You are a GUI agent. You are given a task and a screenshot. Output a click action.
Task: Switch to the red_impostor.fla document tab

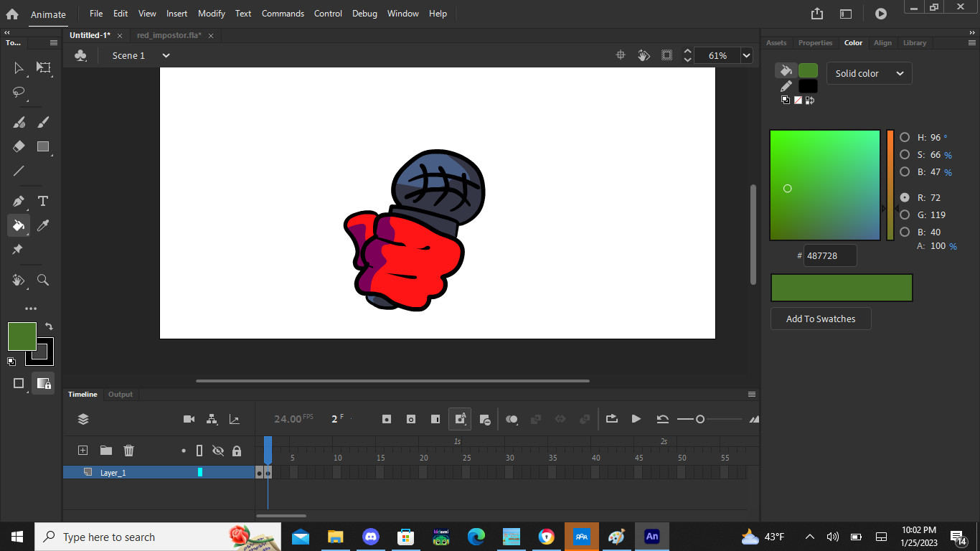(x=169, y=35)
